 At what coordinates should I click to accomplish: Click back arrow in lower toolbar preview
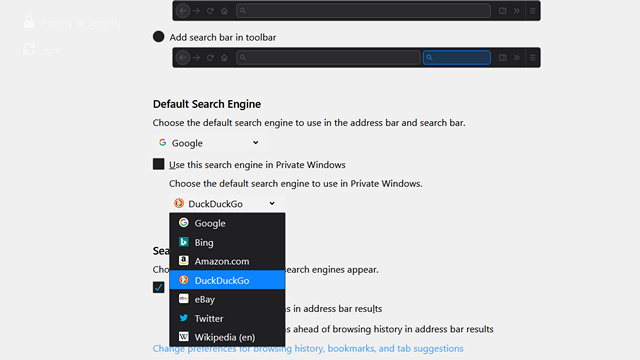coord(183,58)
